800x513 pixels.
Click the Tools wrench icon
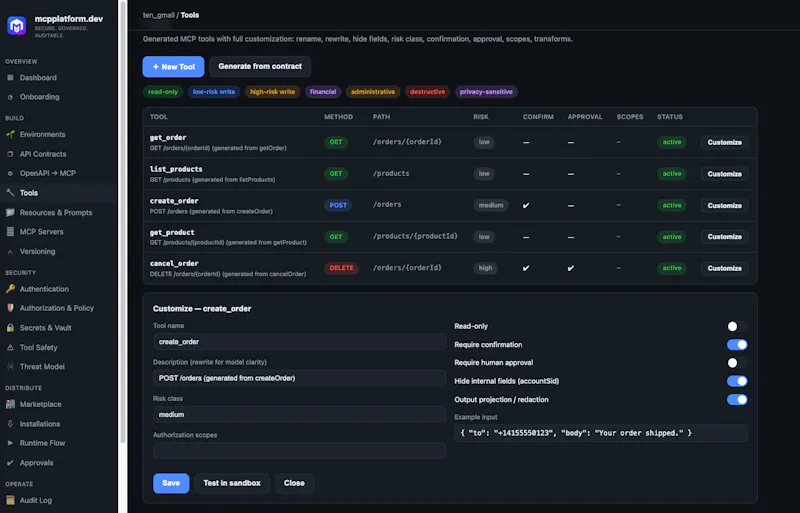(10, 192)
